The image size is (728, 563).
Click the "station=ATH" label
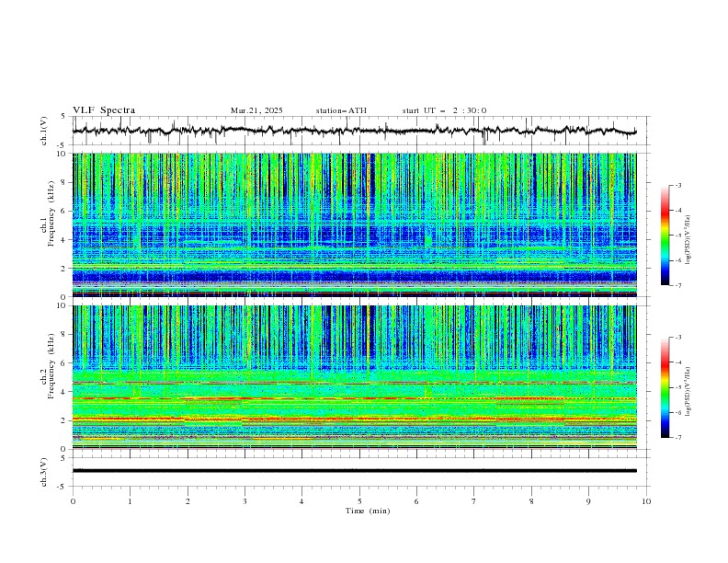tap(341, 110)
